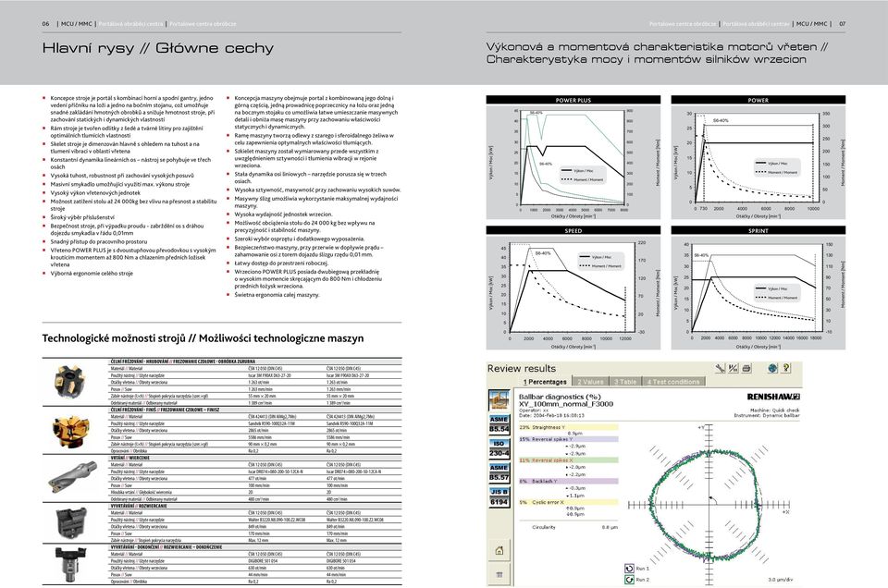
Task: Select the 11% Reversal spikes X row
Action: [569, 460]
